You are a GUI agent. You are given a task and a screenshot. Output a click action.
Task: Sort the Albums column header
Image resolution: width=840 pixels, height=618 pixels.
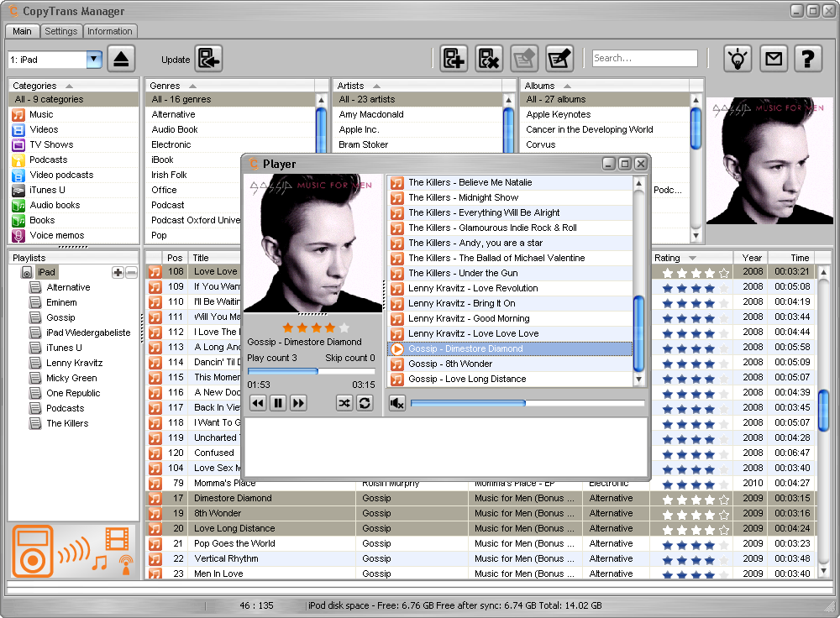tap(604, 86)
